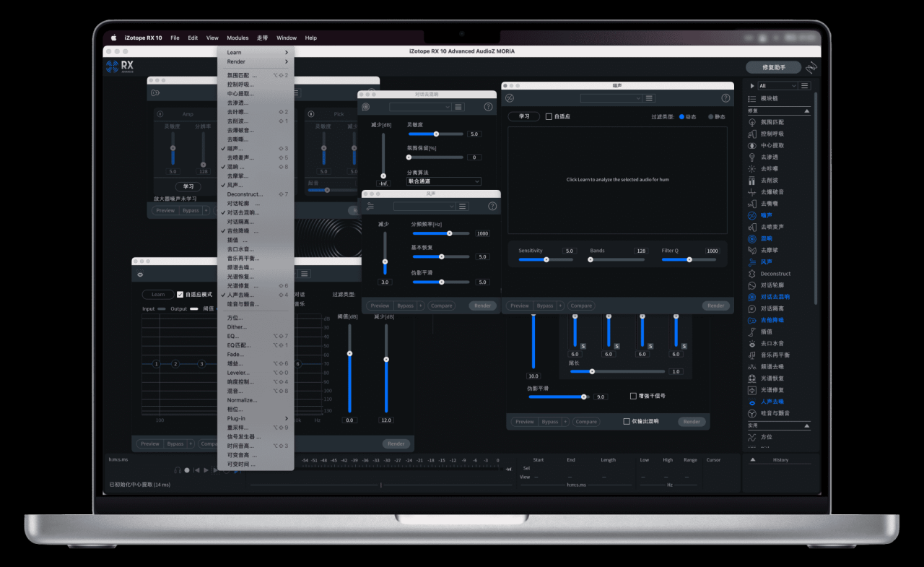Select 风声 module in the sidebar
924x567 pixels.
[766, 261]
